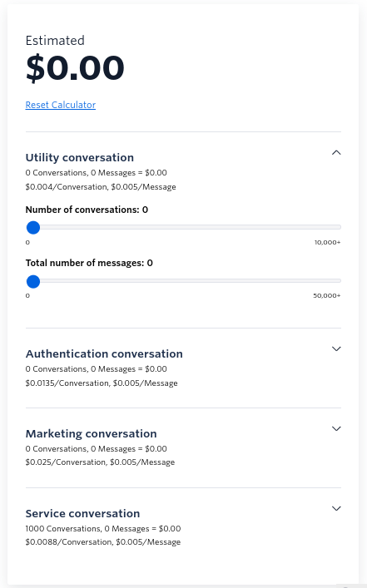Click the 'Number of conversations: 0' label
This screenshot has height=588, width=367.
87,210
